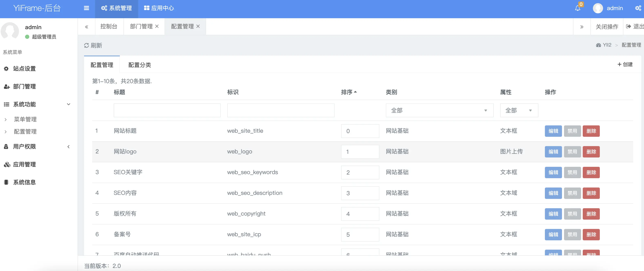Toggle sidebar with hamburger menu icon
Image resolution: width=644 pixels, height=271 pixels.
(x=86, y=8)
